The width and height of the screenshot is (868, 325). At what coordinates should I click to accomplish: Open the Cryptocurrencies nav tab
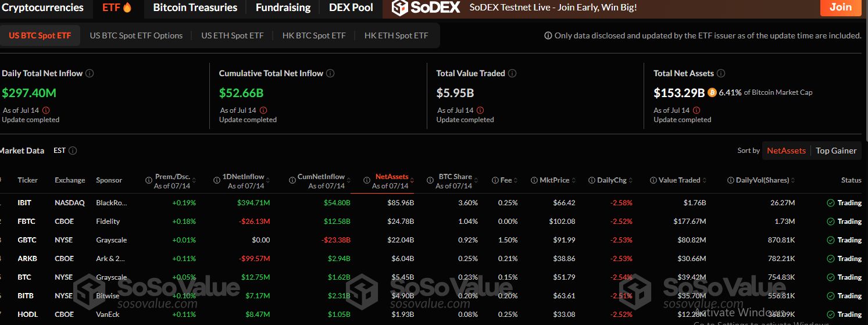(x=43, y=8)
